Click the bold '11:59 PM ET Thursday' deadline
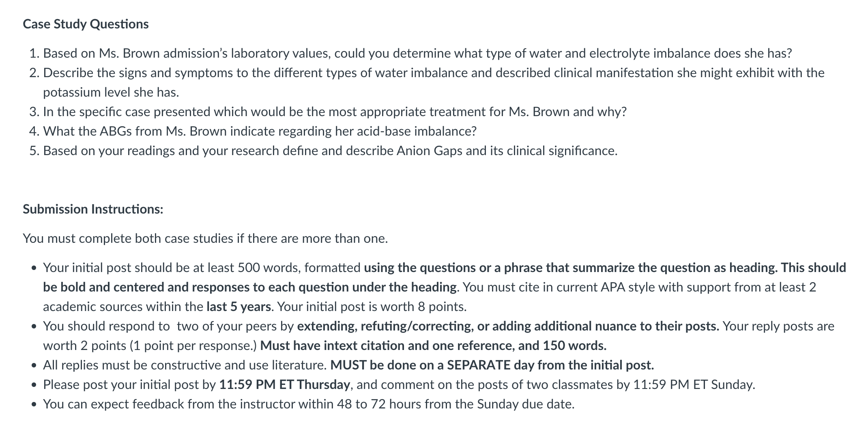Image resolution: width=868 pixels, height=432 pixels. (284, 385)
